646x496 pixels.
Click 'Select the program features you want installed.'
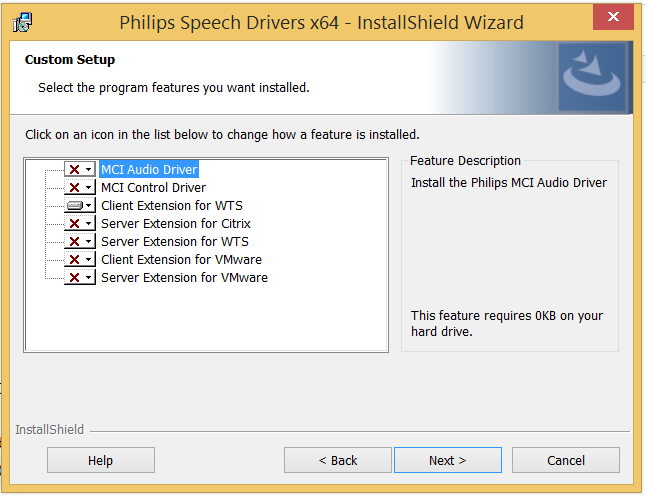(173, 88)
